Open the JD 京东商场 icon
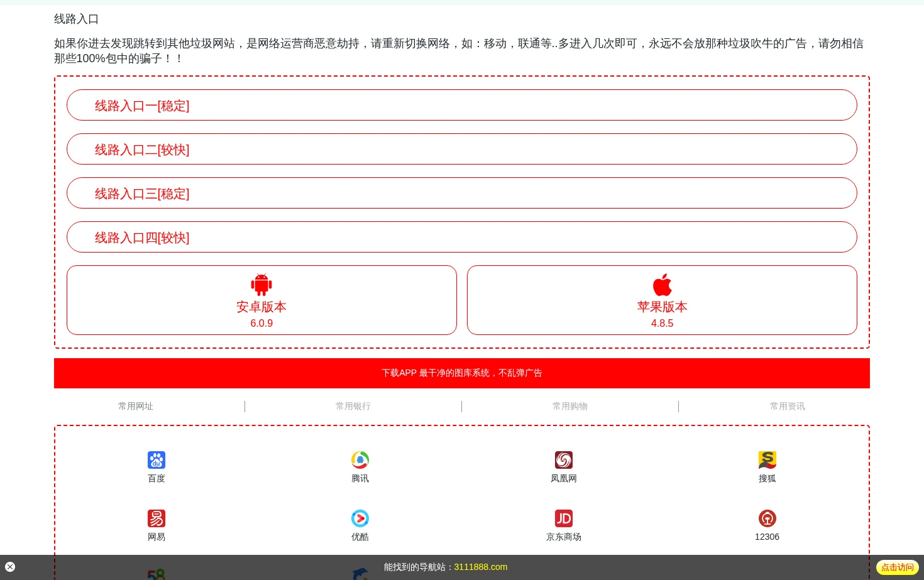This screenshot has width=924, height=580. (x=564, y=518)
